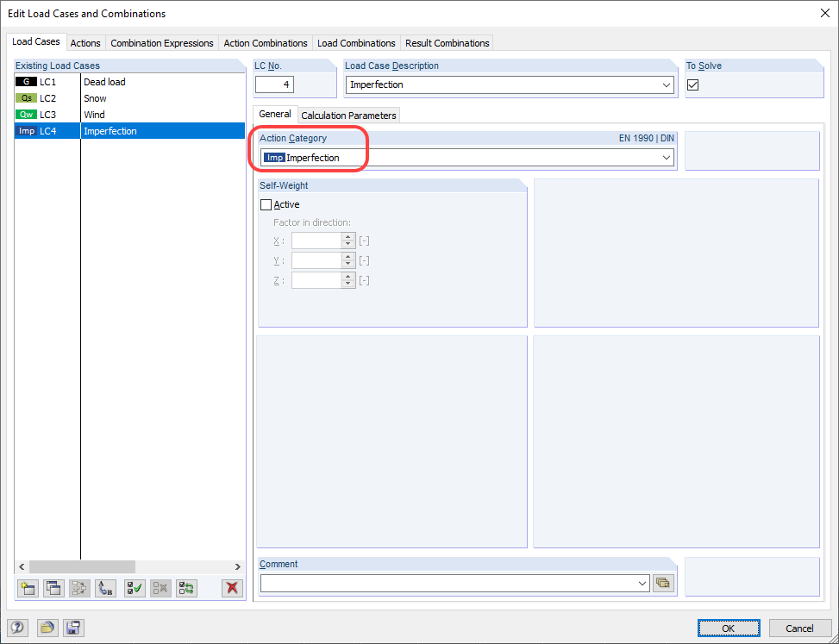The image size is (839, 644).
Task: Select the General sub-tab
Action: pyautogui.click(x=275, y=114)
